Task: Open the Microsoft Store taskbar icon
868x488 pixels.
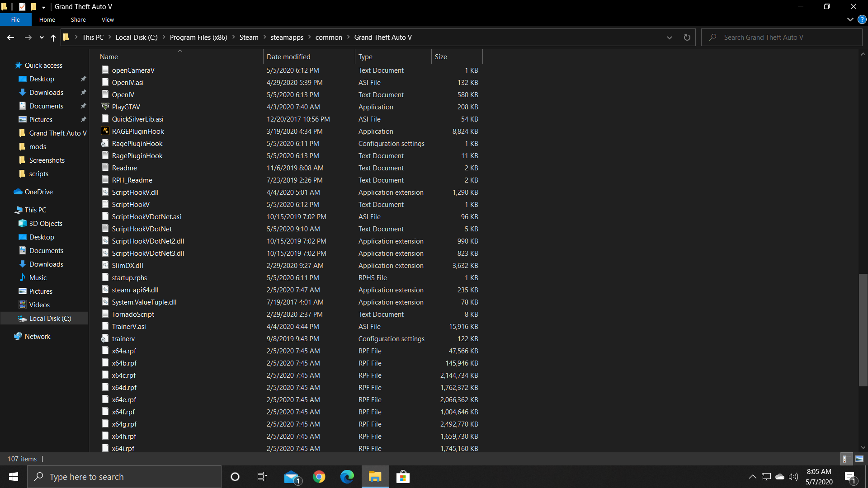Action: tap(402, 477)
